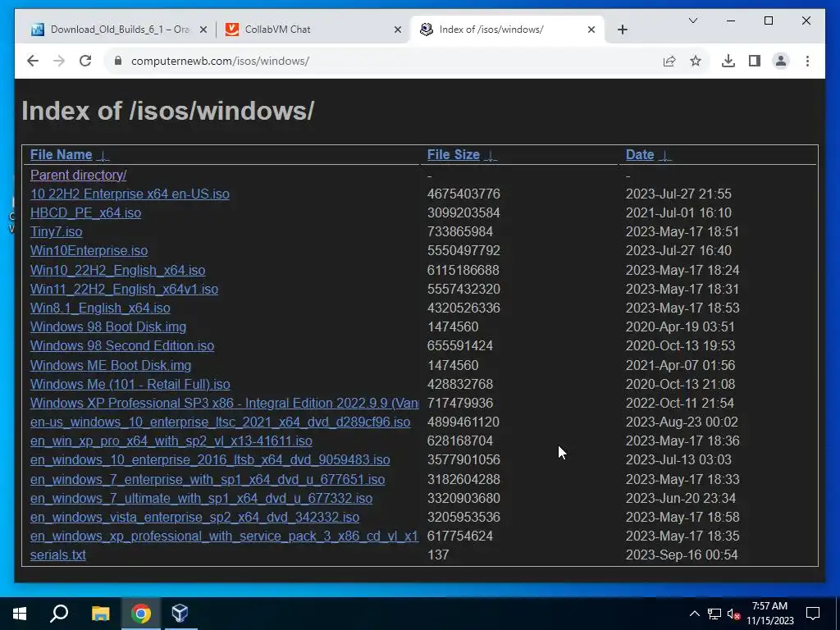The height and width of the screenshot is (630, 840).
Task: Toggle the Chrome side panel
Action: pos(755,61)
